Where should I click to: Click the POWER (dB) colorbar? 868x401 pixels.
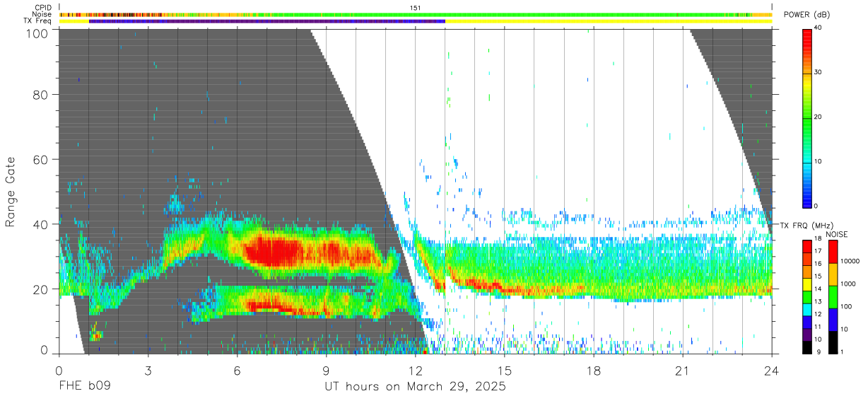(x=807, y=118)
